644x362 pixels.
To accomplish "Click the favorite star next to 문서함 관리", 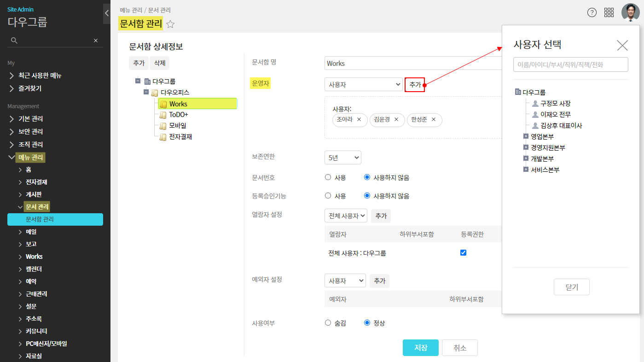I will pyautogui.click(x=170, y=24).
